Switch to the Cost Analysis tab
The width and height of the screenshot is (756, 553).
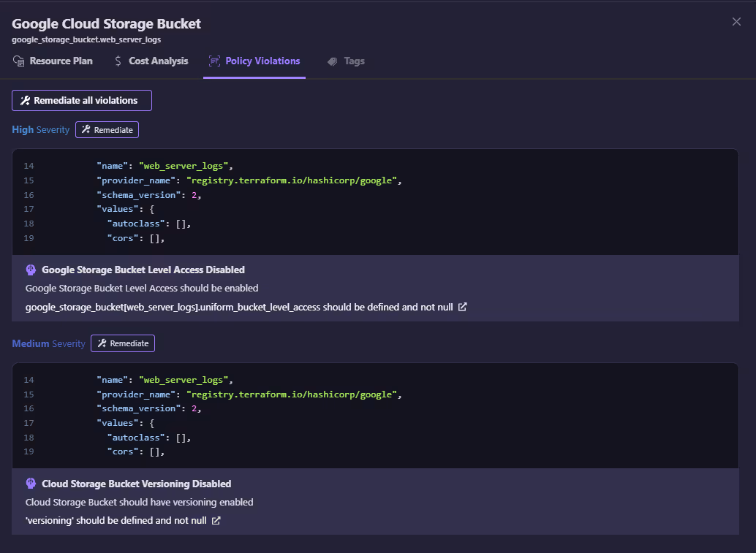151,61
